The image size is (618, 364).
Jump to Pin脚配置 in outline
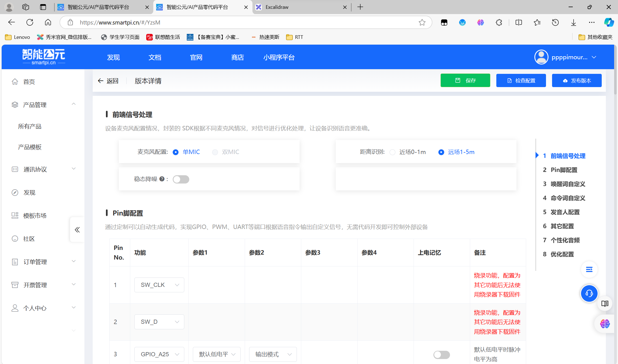coord(564,170)
